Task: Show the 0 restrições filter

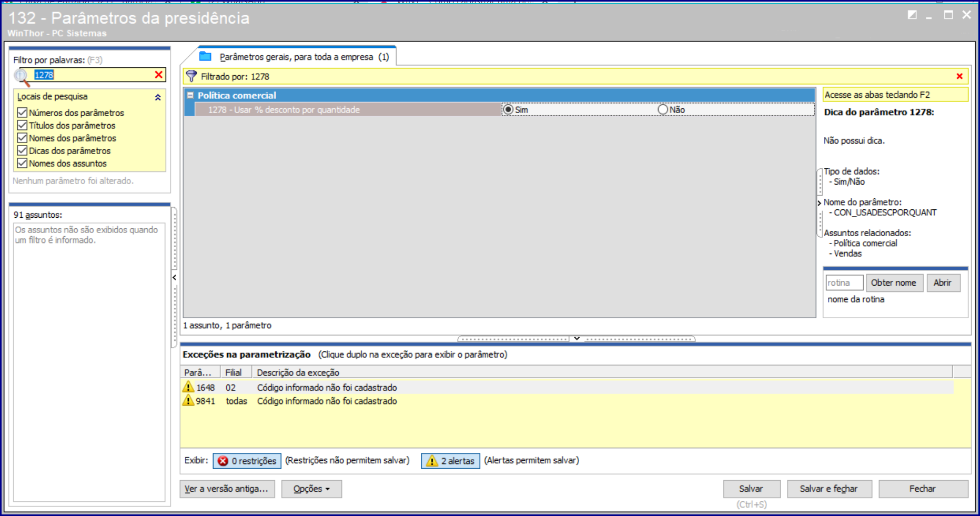Action: [x=247, y=461]
